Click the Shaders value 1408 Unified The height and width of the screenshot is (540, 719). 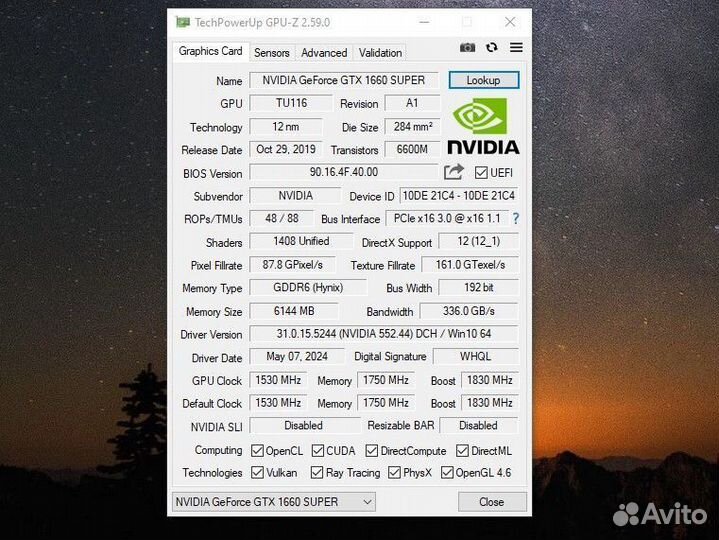pyautogui.click(x=301, y=242)
